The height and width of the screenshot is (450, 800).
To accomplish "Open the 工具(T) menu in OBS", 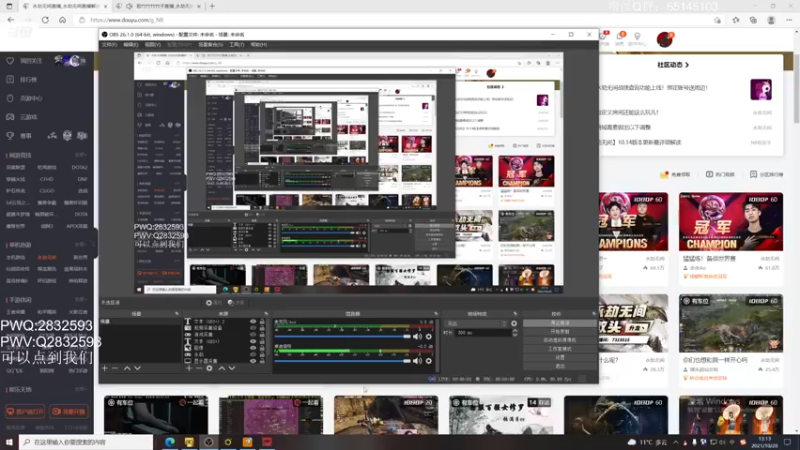I will 236,45.
